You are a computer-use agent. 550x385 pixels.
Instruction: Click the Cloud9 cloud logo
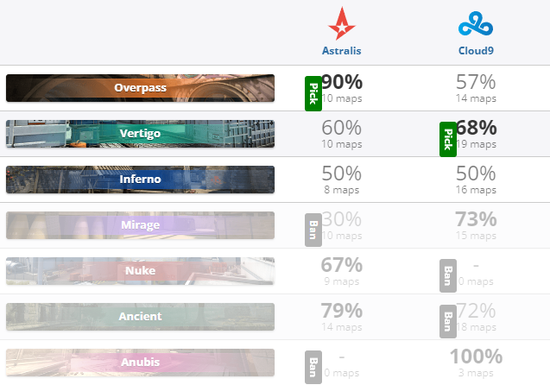coord(476,23)
